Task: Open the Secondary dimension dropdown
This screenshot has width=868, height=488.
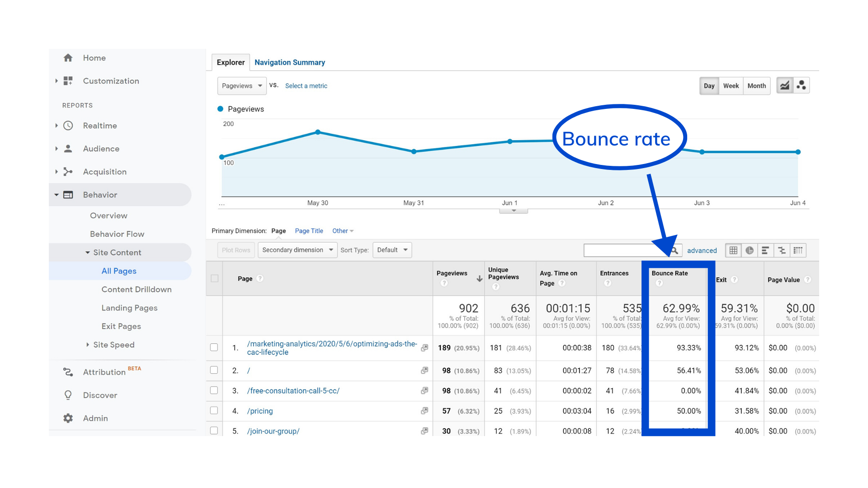Action: (297, 250)
